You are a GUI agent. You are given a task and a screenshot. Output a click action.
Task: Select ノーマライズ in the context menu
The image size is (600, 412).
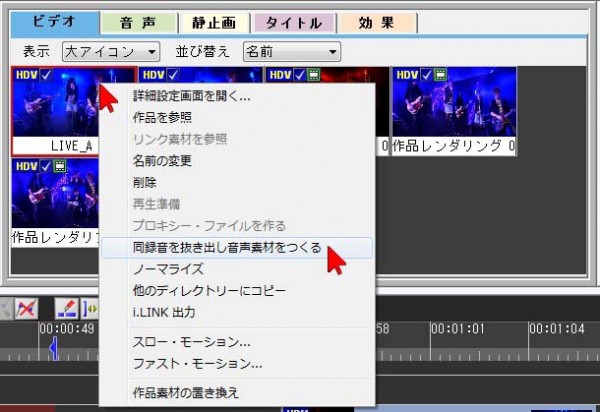[168, 269]
